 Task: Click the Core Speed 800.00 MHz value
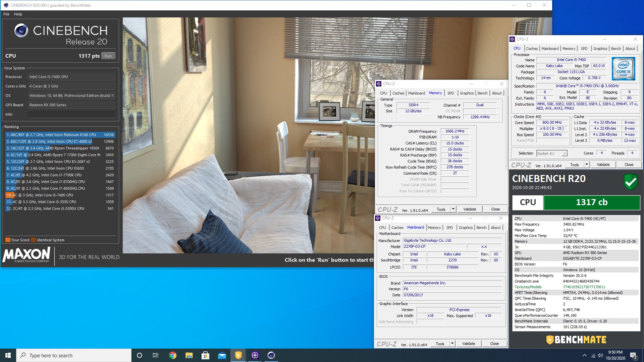pos(552,123)
